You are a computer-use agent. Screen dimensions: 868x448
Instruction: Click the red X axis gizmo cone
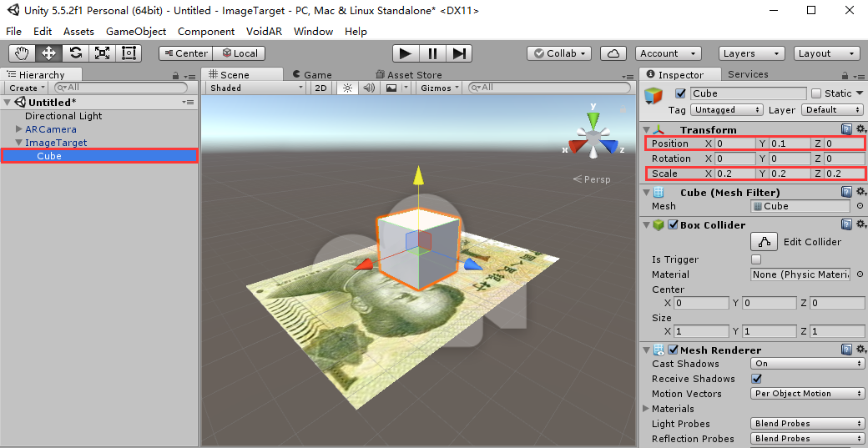click(x=578, y=146)
